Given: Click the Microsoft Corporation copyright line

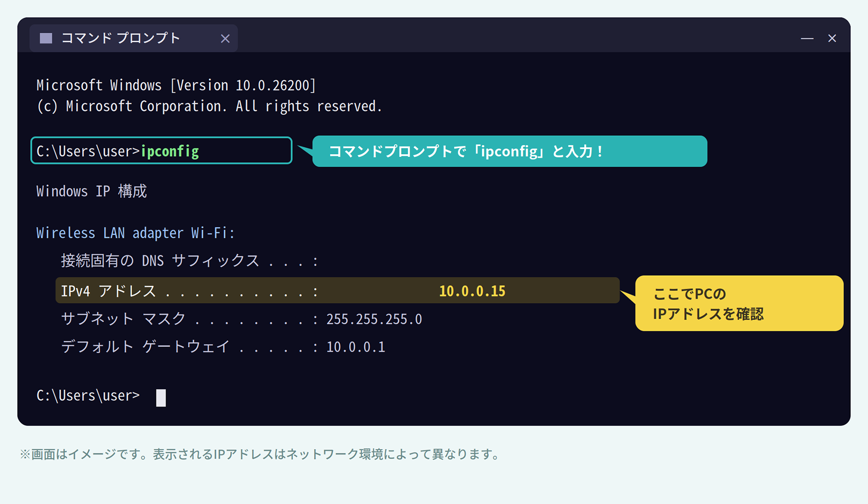Looking at the screenshot, I should [209, 106].
